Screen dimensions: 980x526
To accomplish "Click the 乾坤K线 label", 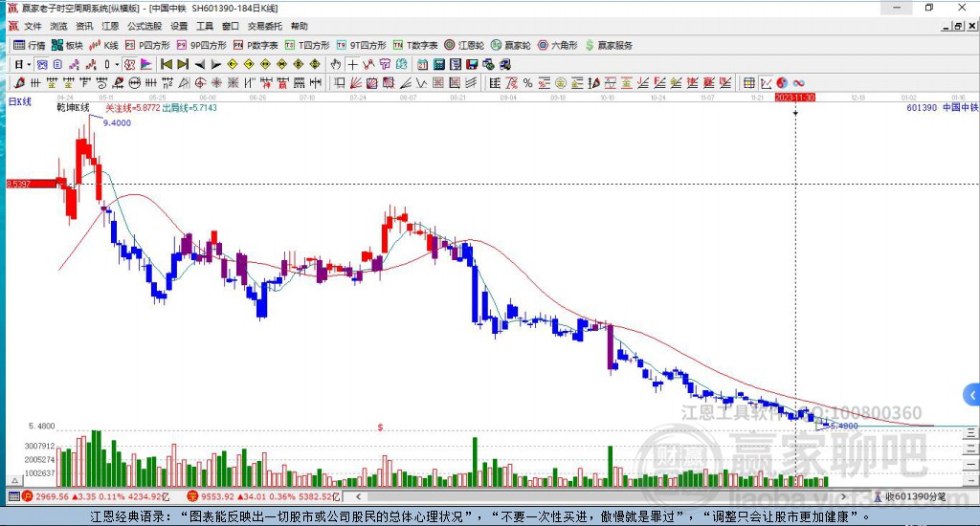I will 73,107.
